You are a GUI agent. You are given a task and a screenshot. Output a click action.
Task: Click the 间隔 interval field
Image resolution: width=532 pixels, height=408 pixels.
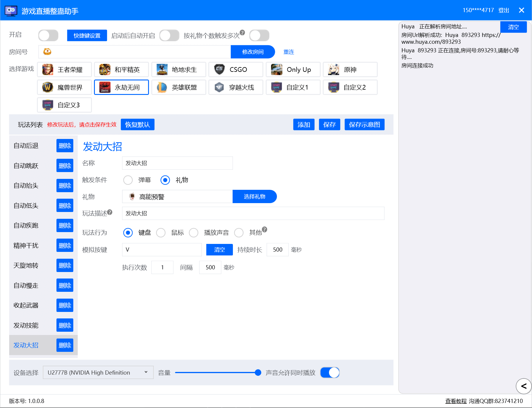[x=210, y=267]
